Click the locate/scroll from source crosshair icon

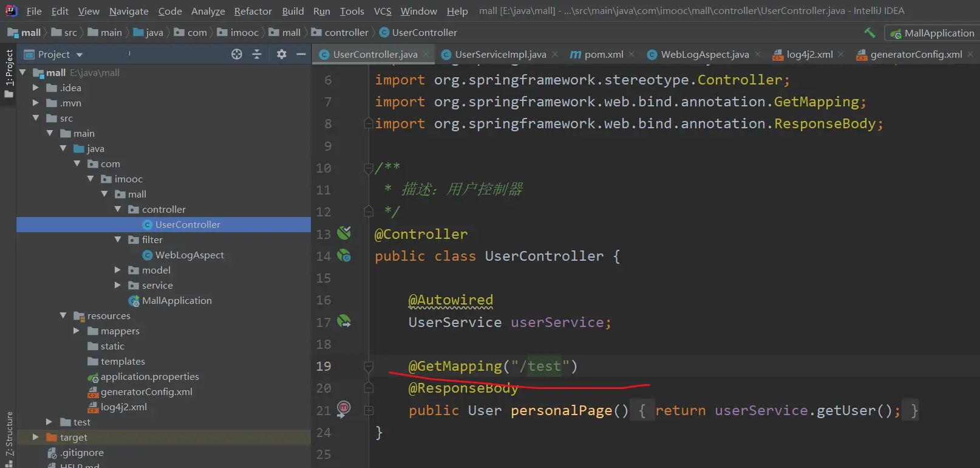[x=237, y=54]
